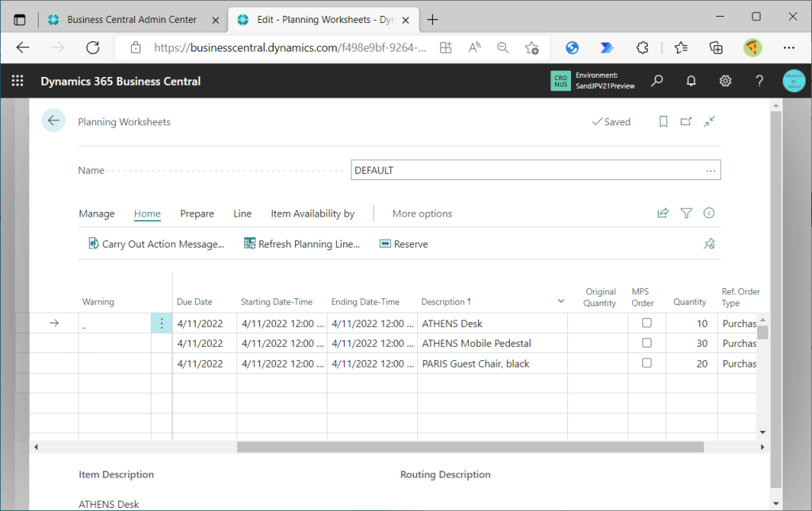Viewport: 812px width, 511px height.
Task: Open the browser Favorites list
Action: (681, 48)
